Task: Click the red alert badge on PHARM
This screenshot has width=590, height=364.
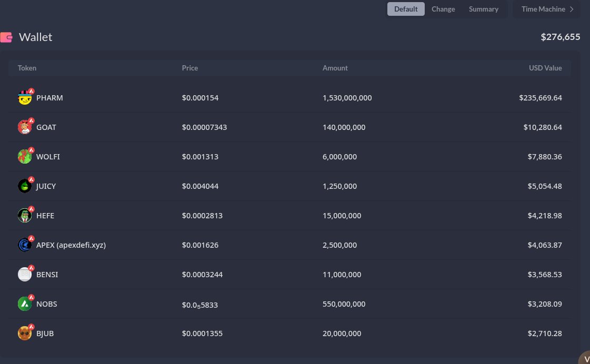Action: pyautogui.click(x=31, y=90)
